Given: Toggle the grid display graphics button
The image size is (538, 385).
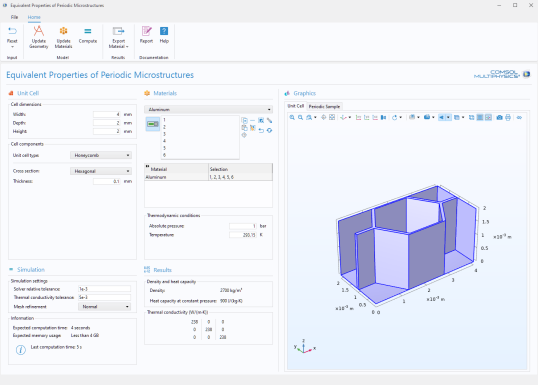Looking at the screenshot, I should point(480,117).
